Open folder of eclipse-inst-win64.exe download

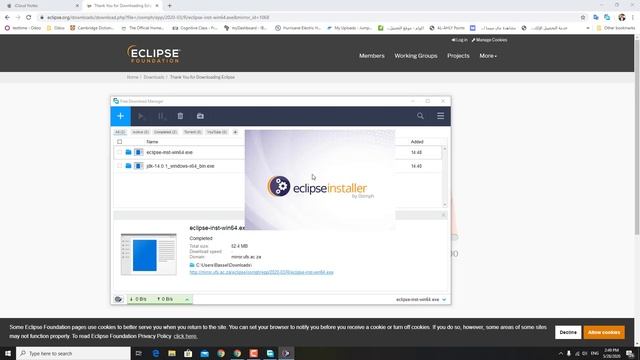coord(128,152)
